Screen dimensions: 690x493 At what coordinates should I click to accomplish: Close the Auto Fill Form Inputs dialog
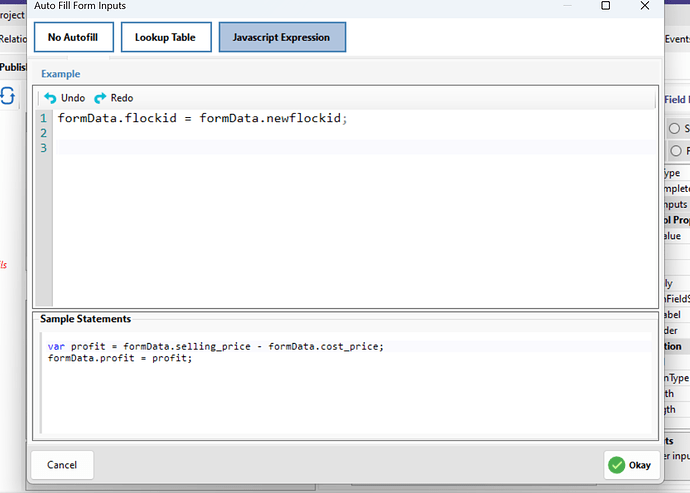(645, 6)
